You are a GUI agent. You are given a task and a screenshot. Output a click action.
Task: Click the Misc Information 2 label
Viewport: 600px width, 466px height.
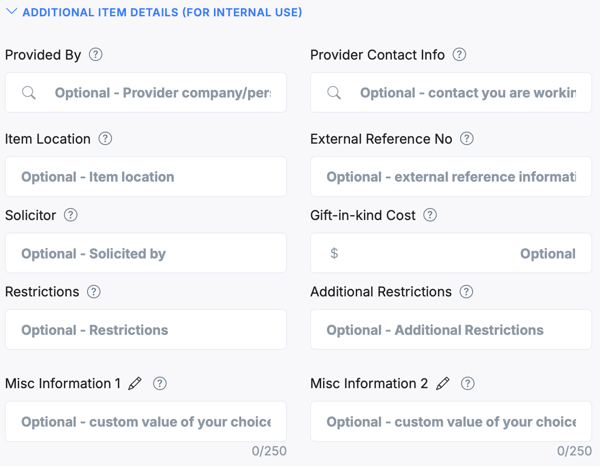pos(369,384)
